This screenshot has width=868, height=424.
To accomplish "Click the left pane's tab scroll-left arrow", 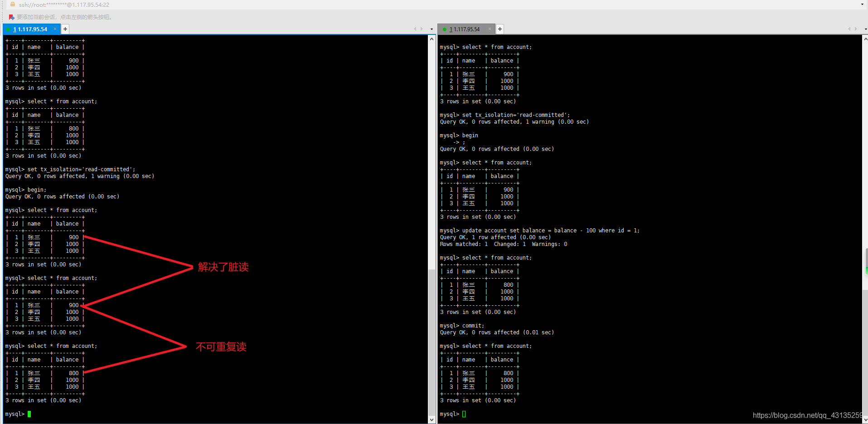I will (x=415, y=29).
